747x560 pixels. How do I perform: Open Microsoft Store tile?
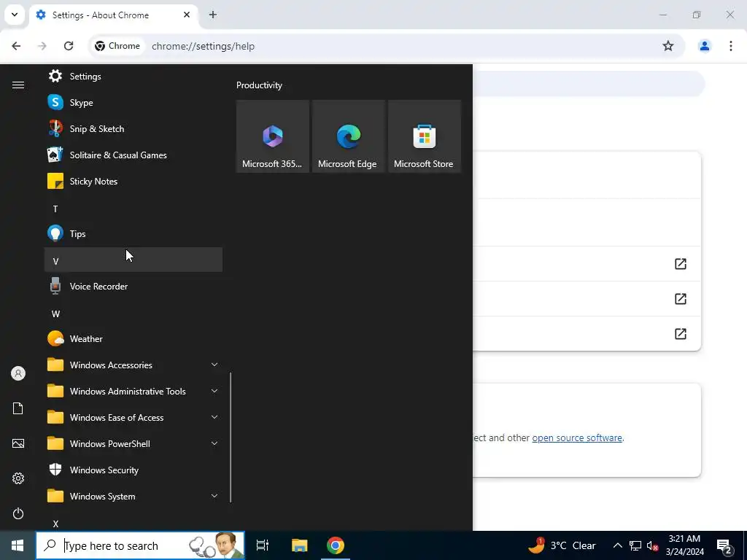(424, 136)
